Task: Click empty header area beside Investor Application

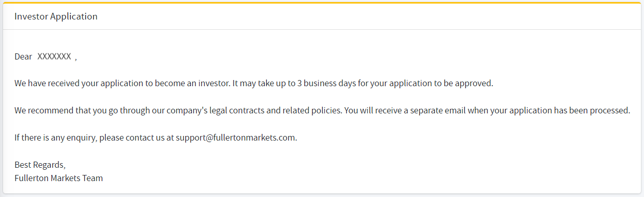Action: pyautogui.click(x=369, y=16)
